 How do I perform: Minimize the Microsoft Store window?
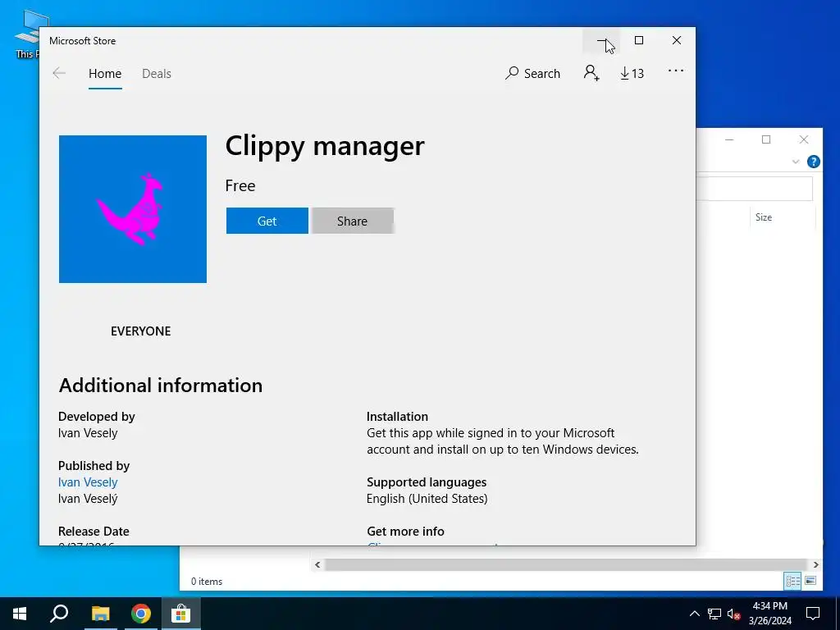(601, 41)
